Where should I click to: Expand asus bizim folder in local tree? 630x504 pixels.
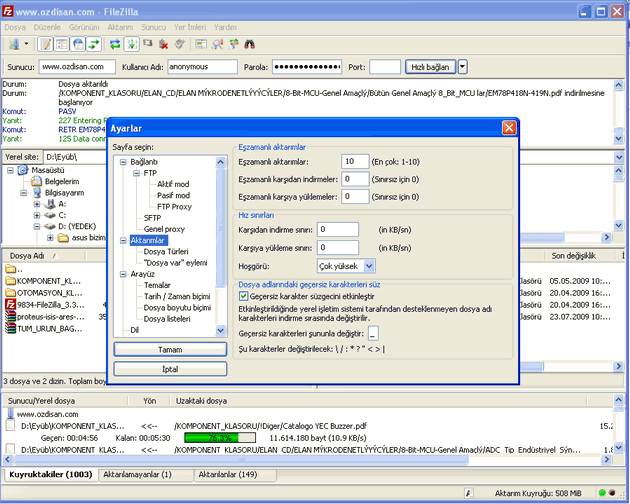(50, 238)
